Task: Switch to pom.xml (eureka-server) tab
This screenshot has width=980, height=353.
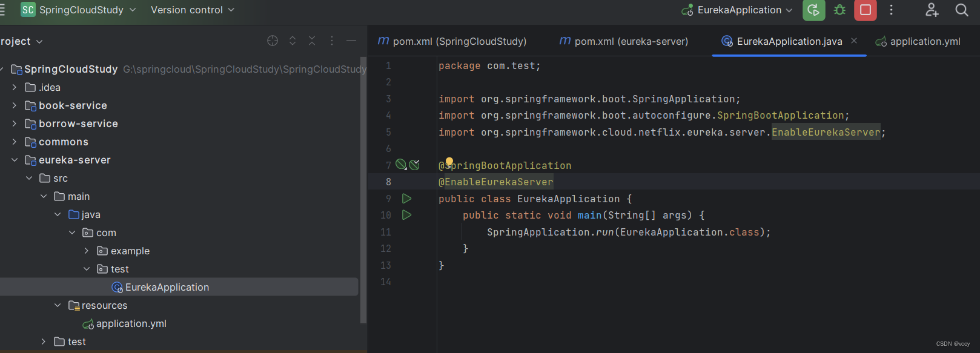Action: click(624, 41)
